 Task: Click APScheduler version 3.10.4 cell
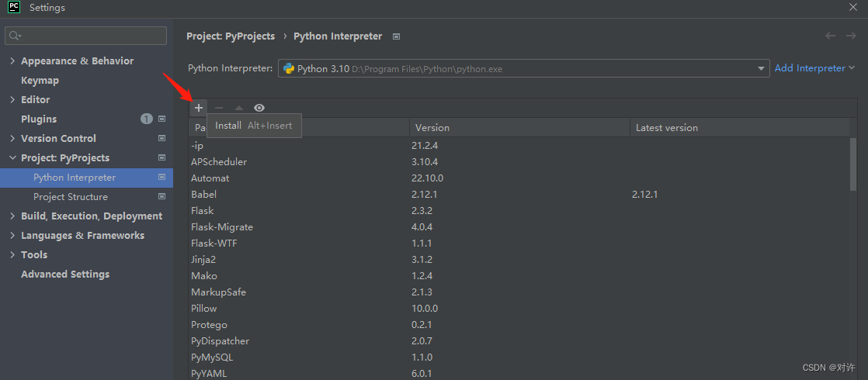425,162
